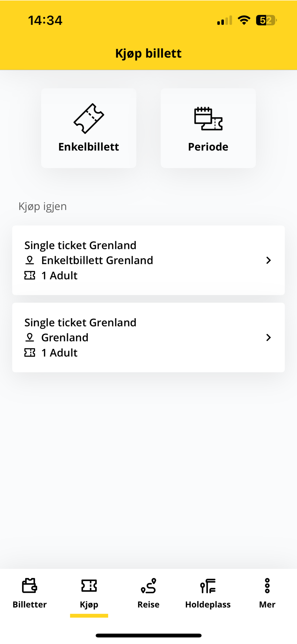This screenshot has width=297, height=644.
Task: Open the Holdeplass stop sign icon
Action: click(208, 586)
